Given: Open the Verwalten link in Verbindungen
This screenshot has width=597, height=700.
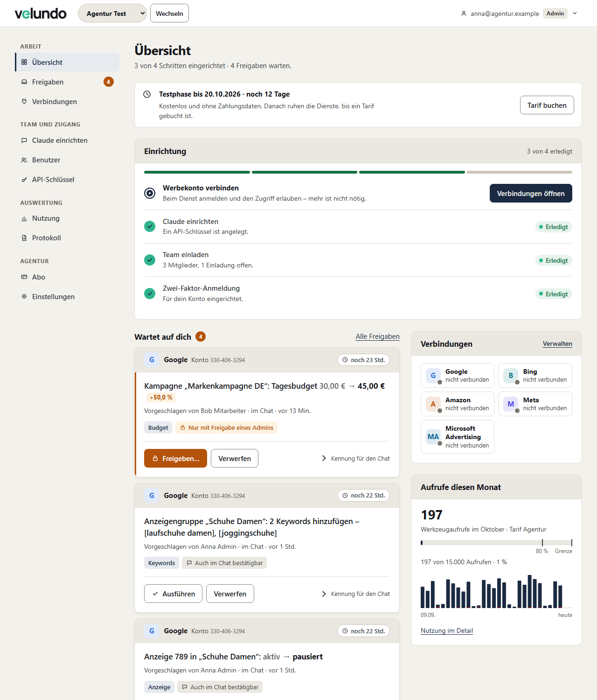Looking at the screenshot, I should pyautogui.click(x=557, y=343).
